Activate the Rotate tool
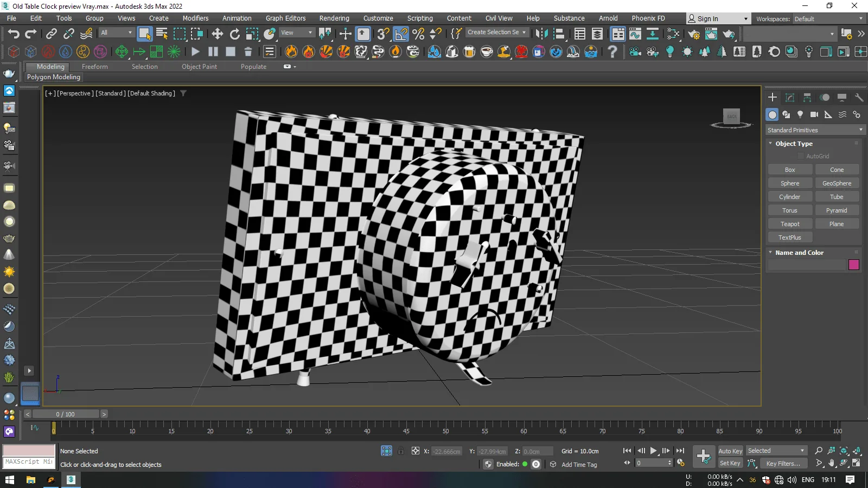 235,34
